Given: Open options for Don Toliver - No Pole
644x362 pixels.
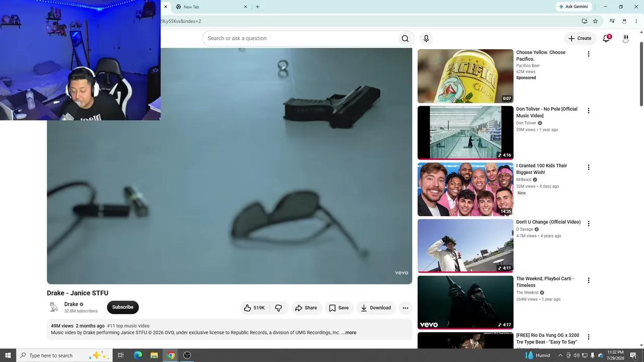Looking at the screenshot, I should 588,111.
